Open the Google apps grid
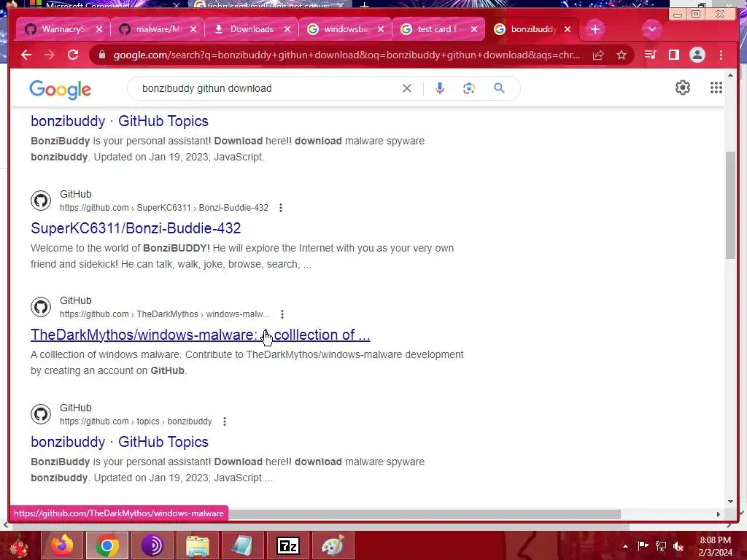 tap(716, 87)
